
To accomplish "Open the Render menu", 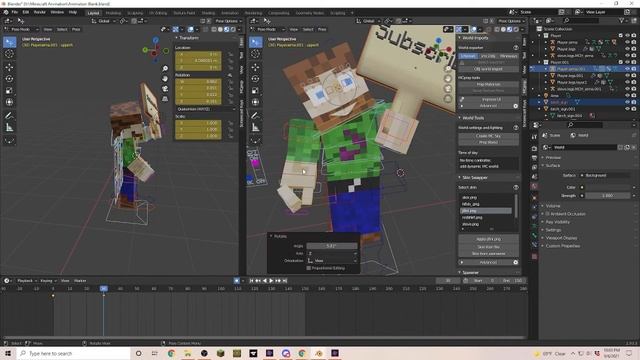I will point(40,12).
